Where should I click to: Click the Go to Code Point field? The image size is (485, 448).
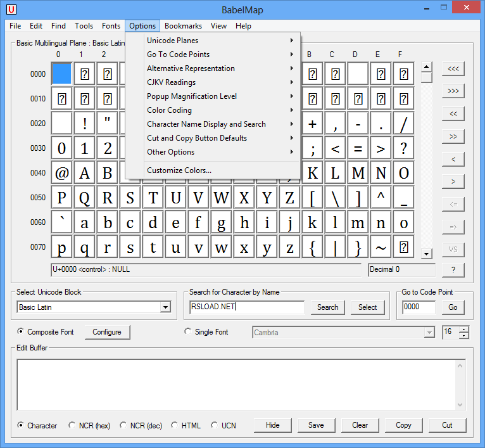tap(419, 307)
